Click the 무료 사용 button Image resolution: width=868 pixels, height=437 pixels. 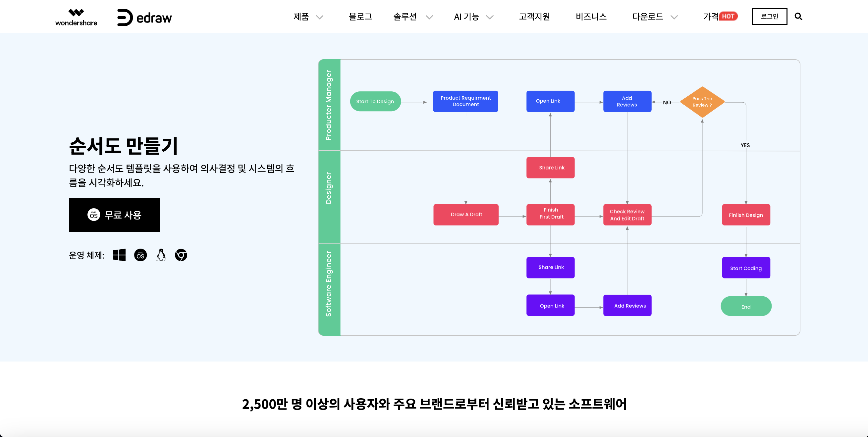coord(114,215)
